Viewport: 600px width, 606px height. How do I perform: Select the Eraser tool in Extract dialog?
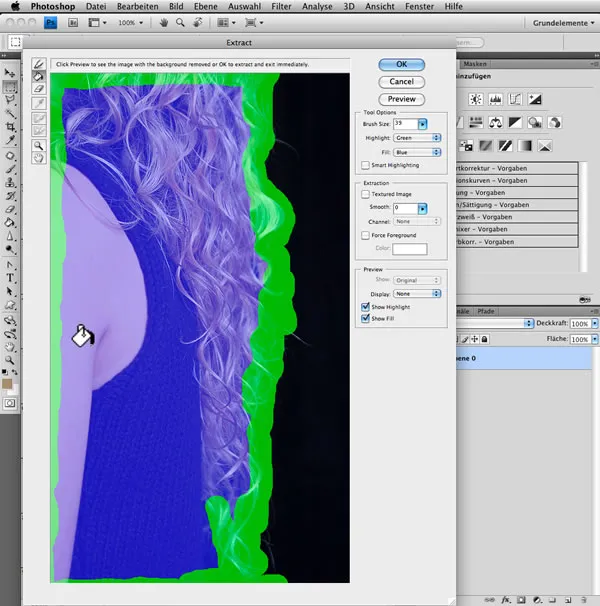point(39,89)
